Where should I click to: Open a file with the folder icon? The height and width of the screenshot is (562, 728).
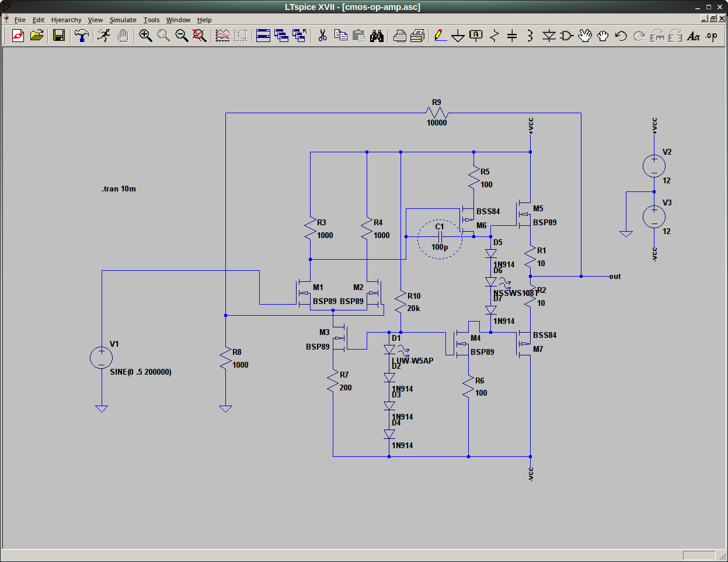click(x=37, y=36)
